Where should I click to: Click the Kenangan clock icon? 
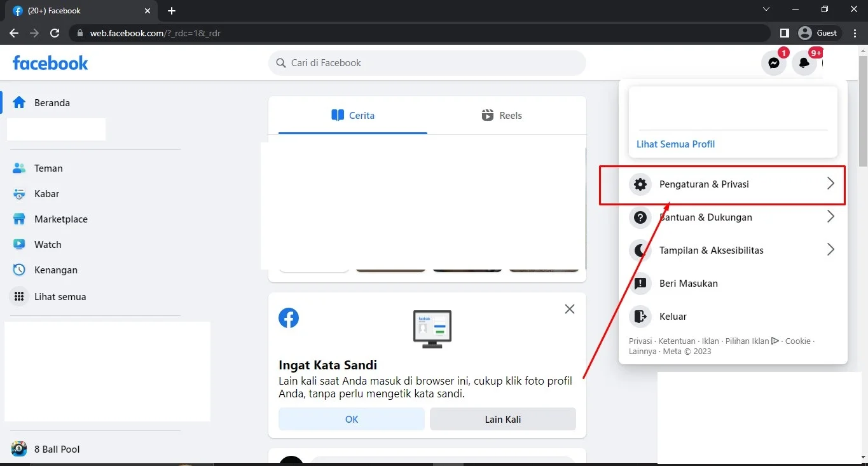point(19,270)
